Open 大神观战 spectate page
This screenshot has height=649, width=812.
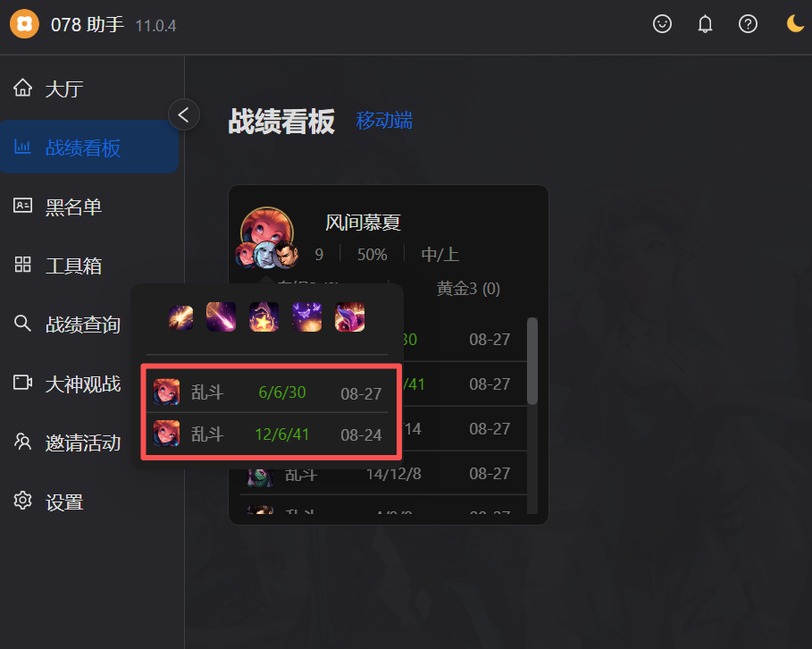67,383
